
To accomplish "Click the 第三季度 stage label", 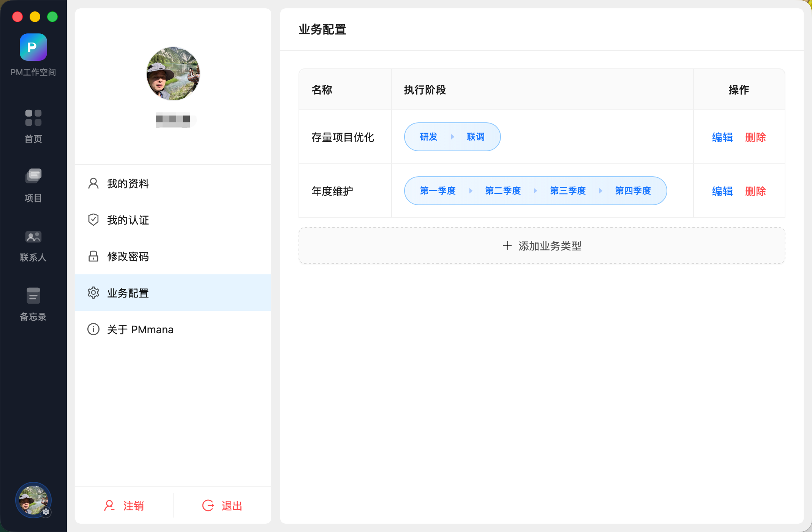I will coord(568,191).
